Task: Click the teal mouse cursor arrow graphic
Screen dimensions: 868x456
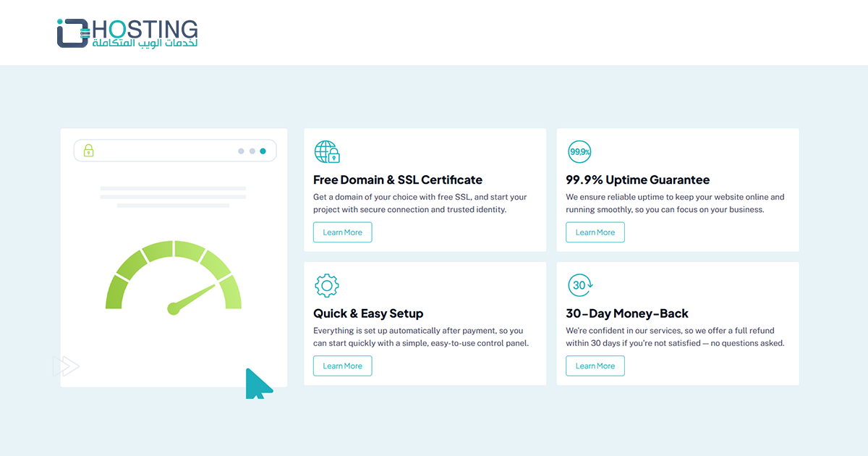Action: click(x=257, y=384)
